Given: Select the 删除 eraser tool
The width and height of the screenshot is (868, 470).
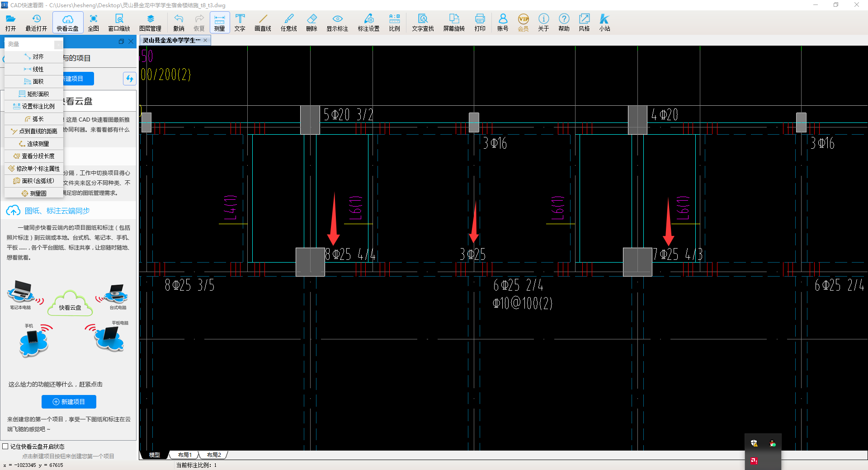Looking at the screenshot, I should click(x=311, y=23).
